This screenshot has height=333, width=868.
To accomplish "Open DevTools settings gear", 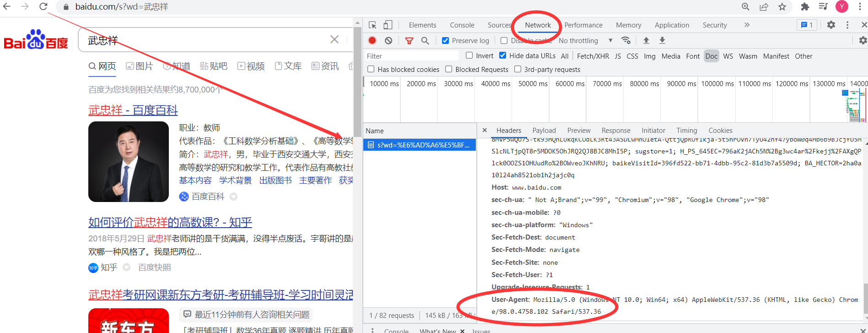I will 831,25.
